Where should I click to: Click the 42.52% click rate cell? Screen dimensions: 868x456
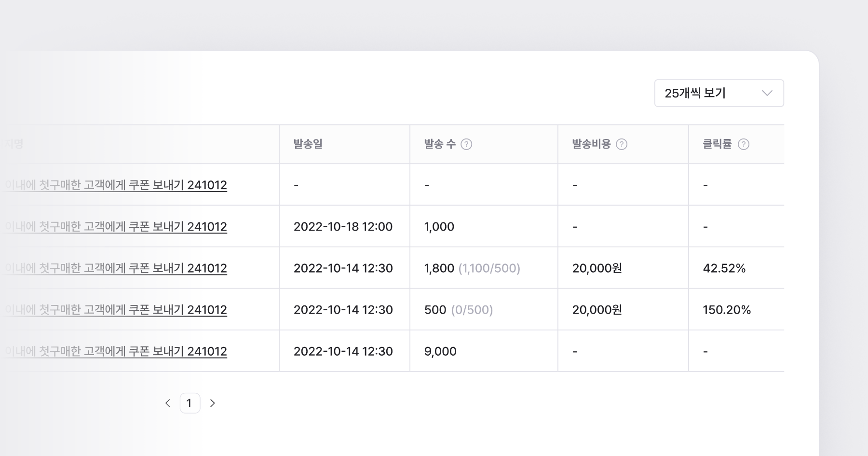(x=724, y=268)
